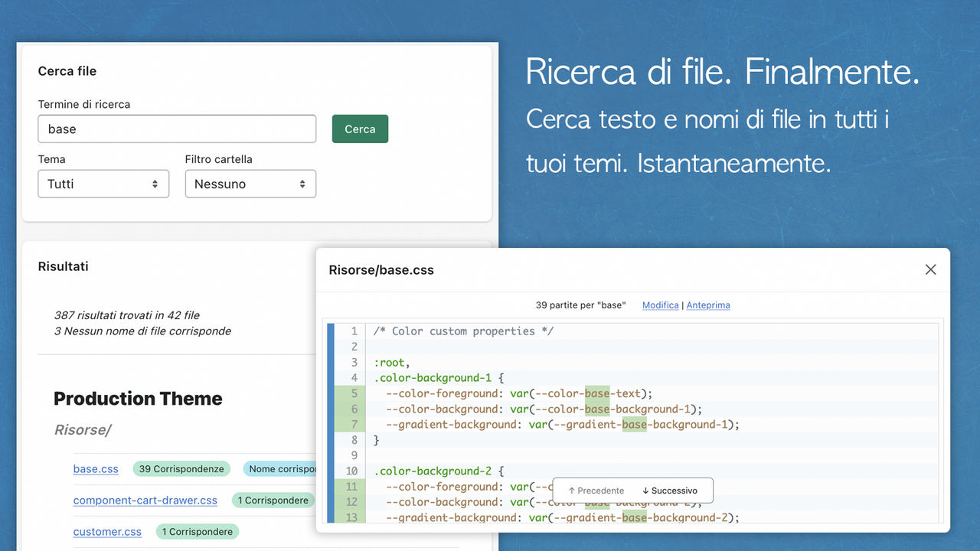Click the Modifica link in the preview

pos(661,305)
